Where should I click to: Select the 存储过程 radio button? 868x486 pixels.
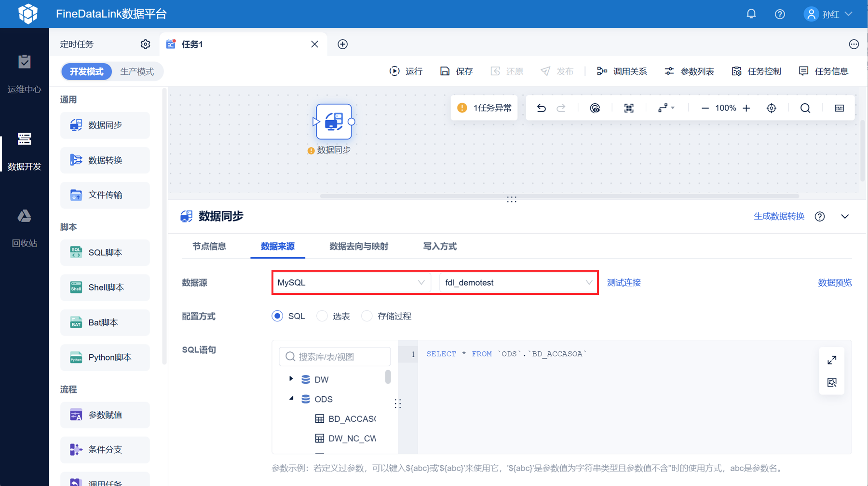[367, 316]
